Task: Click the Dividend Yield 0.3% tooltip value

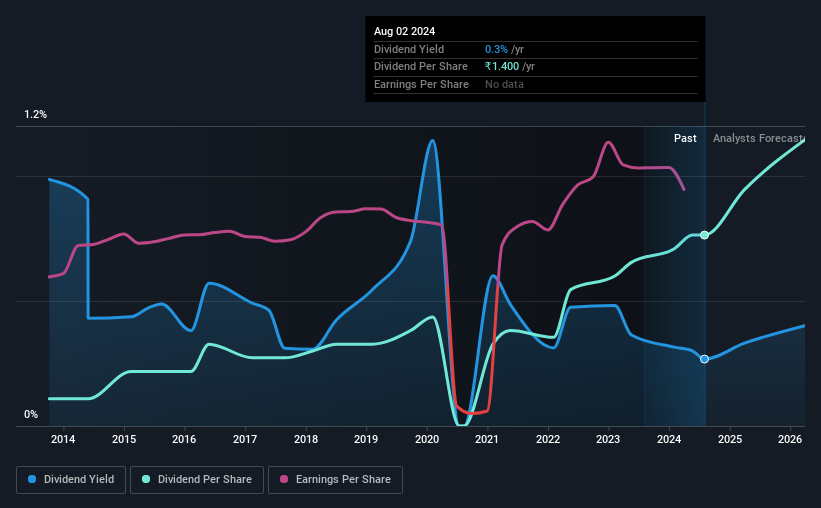Action: click(496, 49)
